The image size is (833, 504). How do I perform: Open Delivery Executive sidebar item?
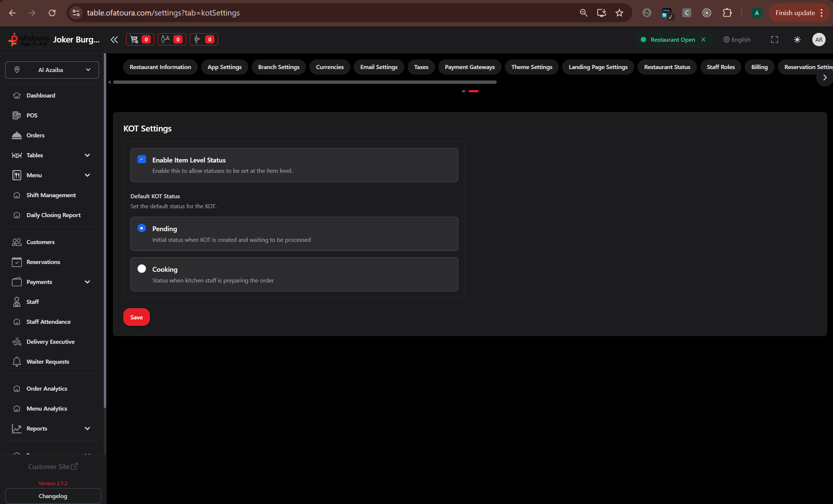point(50,342)
